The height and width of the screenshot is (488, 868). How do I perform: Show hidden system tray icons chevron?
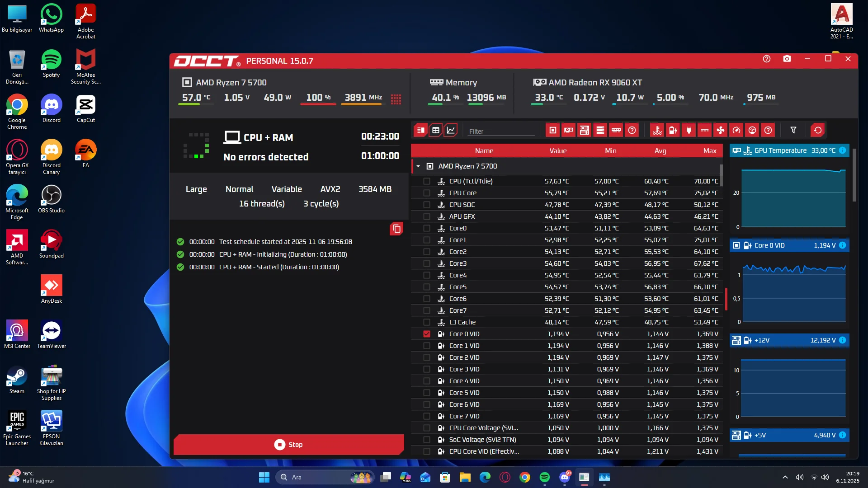pyautogui.click(x=785, y=477)
